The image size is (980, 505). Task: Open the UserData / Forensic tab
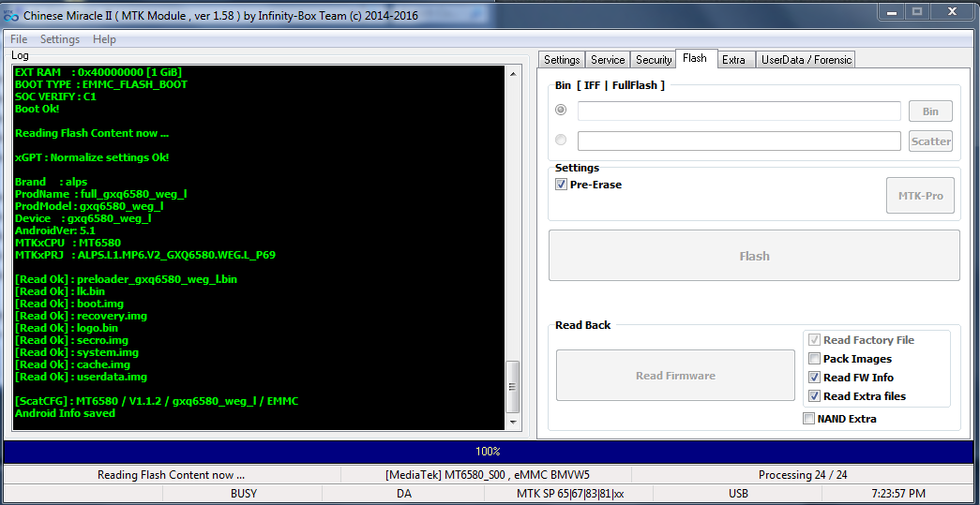click(x=807, y=60)
